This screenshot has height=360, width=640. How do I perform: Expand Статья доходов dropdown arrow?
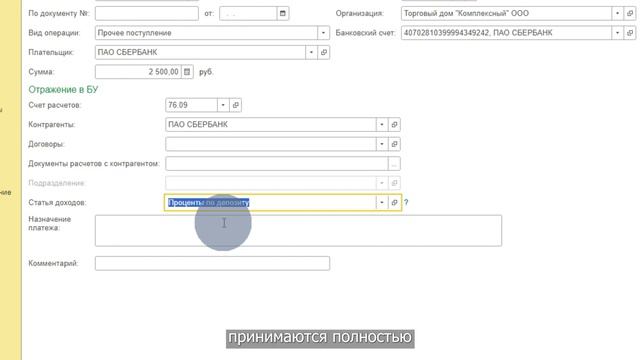[x=382, y=202]
